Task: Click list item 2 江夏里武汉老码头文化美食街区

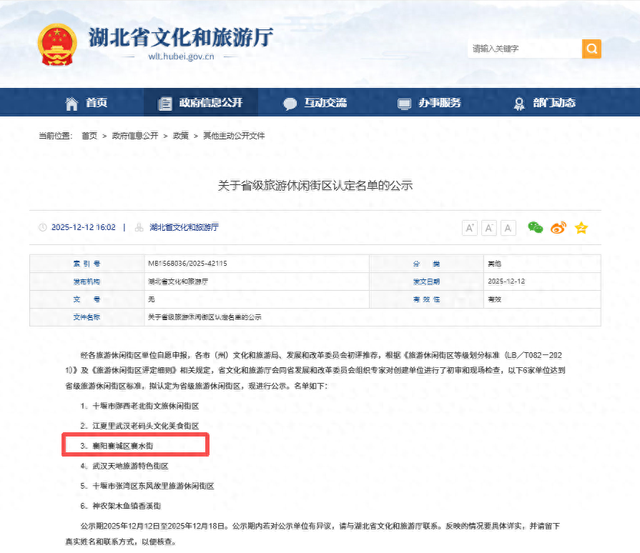Action: [140, 426]
